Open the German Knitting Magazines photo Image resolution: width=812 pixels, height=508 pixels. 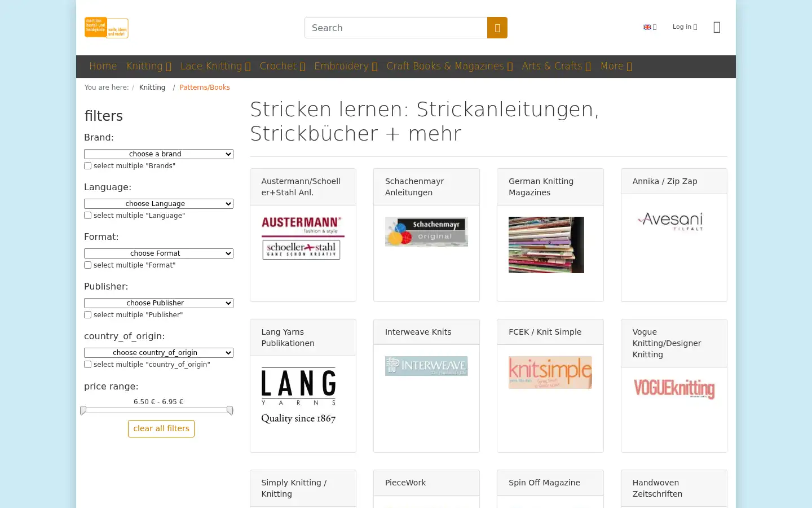pyautogui.click(x=546, y=245)
